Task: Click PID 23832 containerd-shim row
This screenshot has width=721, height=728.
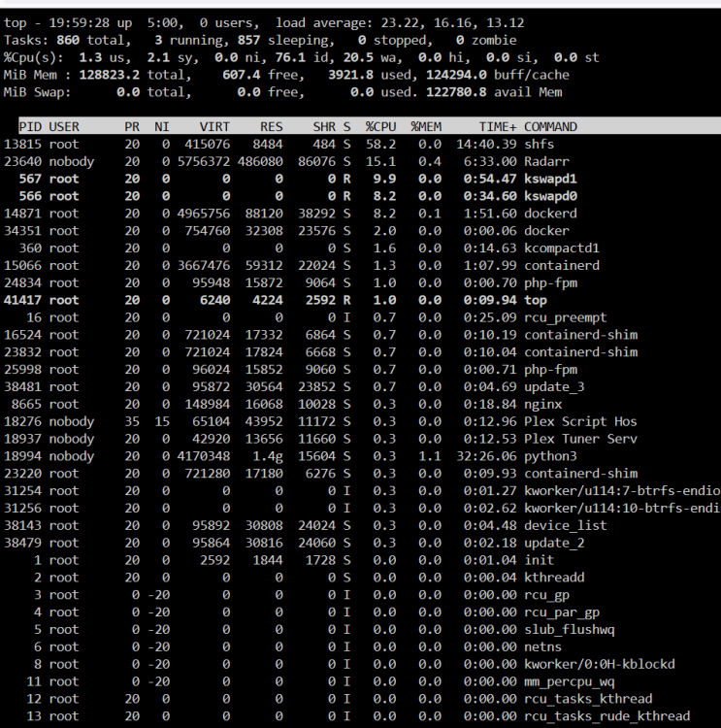Action: click(22, 352)
